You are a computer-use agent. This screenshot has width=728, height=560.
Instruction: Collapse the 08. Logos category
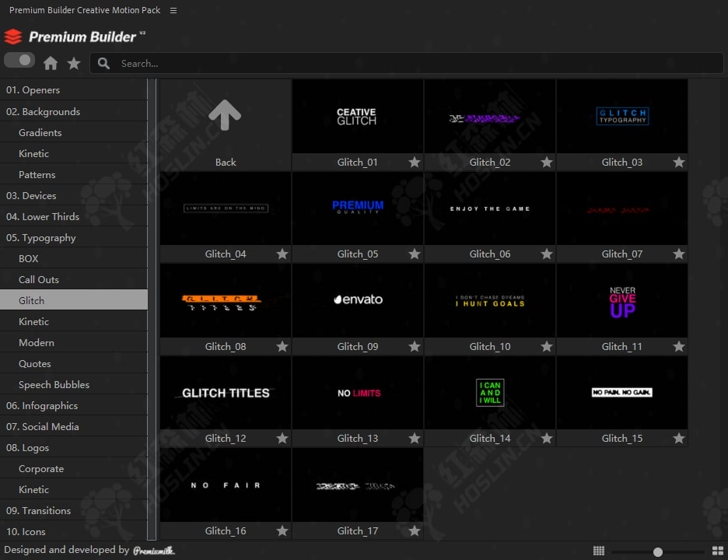[74, 448]
